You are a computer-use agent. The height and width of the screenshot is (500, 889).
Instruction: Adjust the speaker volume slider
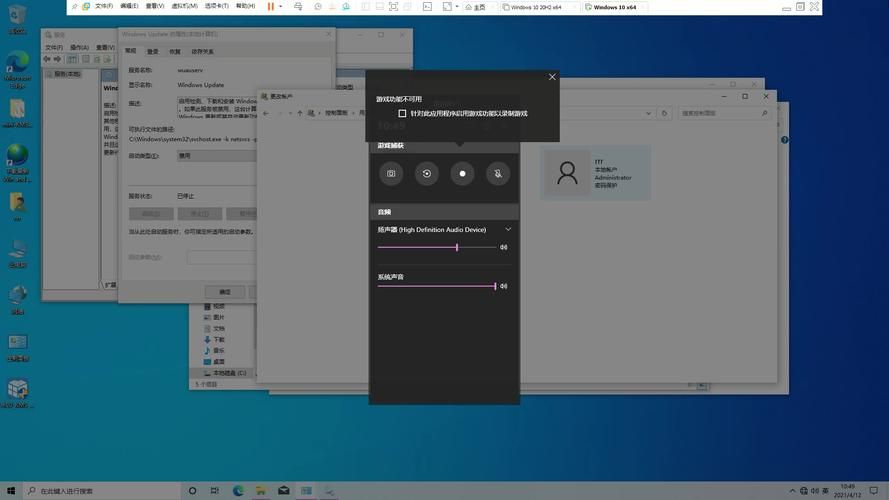[437, 247]
